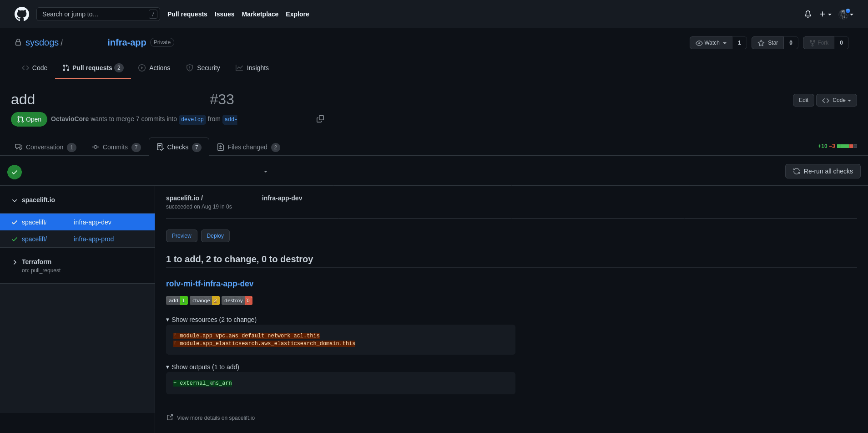This screenshot has width=868, height=433.
Task: Click the add- source branch label
Action: [x=230, y=119]
